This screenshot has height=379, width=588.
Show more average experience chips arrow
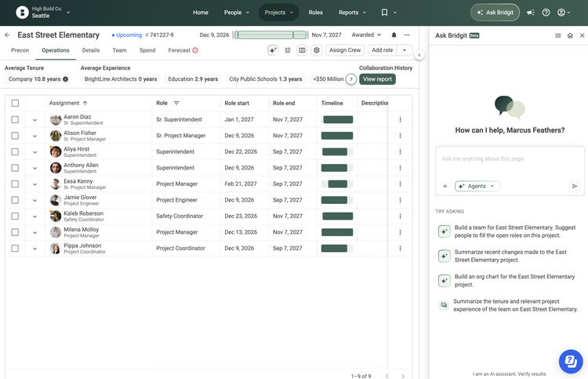(351, 79)
